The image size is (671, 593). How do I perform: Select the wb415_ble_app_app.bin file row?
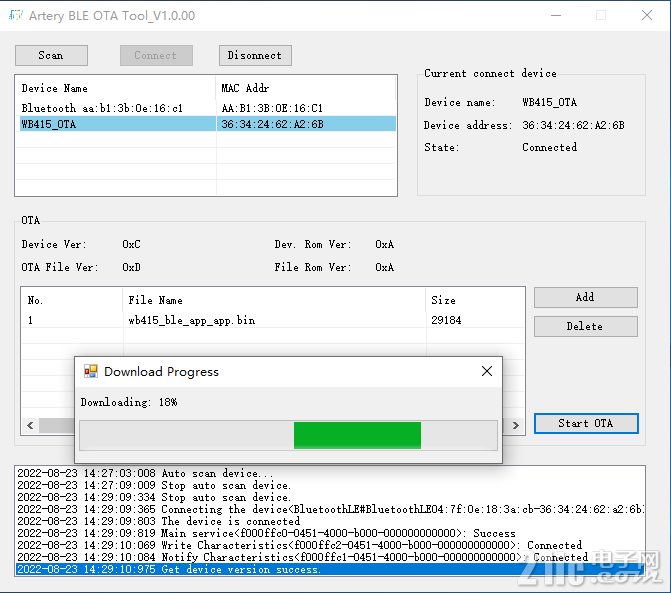[x=273, y=320]
